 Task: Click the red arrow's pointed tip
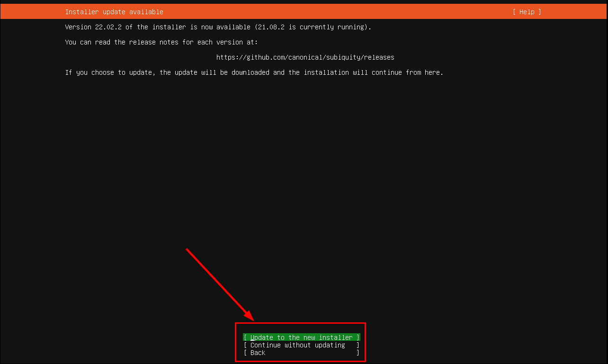coord(253,319)
